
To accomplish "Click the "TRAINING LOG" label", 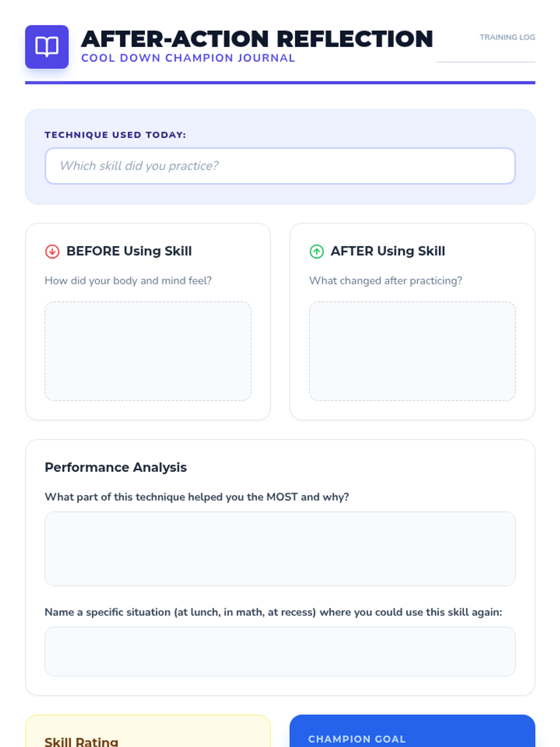I will [x=507, y=37].
